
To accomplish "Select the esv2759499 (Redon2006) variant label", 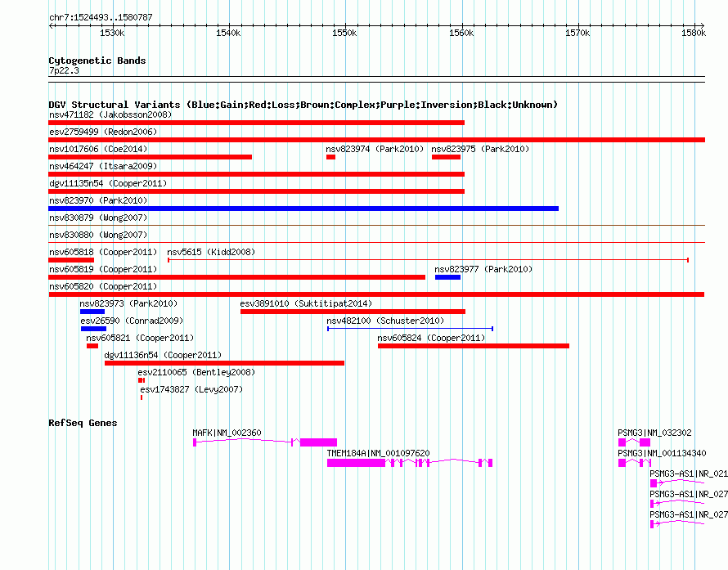I will pyautogui.click(x=103, y=132).
